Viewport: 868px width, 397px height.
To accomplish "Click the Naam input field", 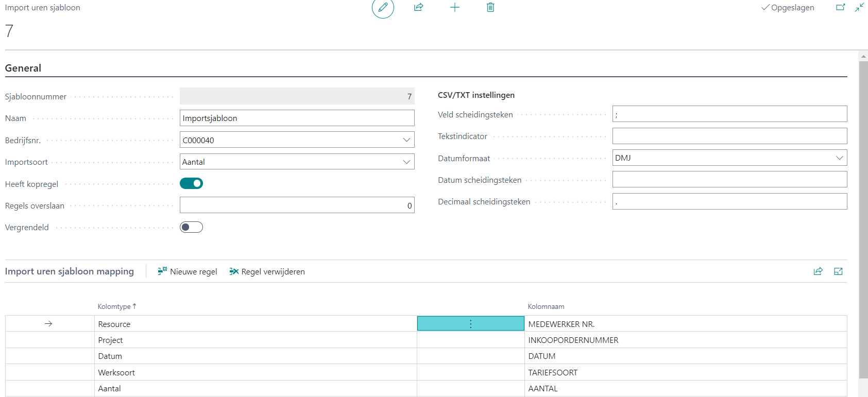I will tap(297, 118).
